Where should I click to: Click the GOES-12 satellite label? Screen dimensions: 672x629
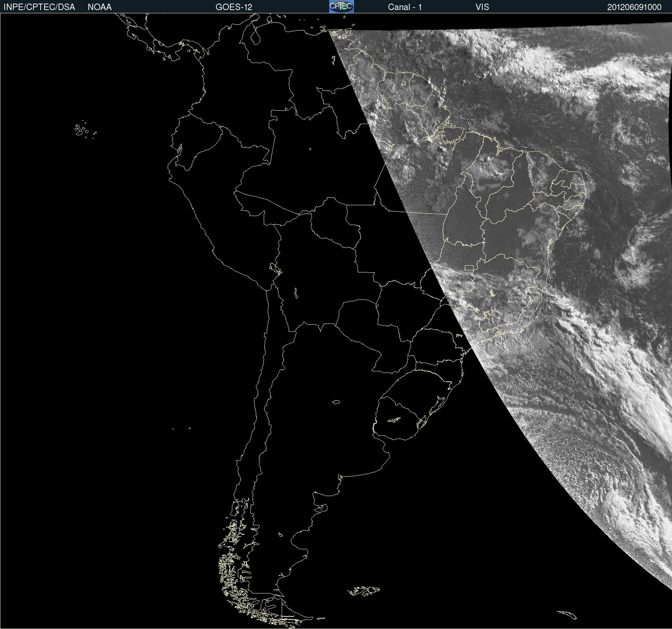[234, 7]
